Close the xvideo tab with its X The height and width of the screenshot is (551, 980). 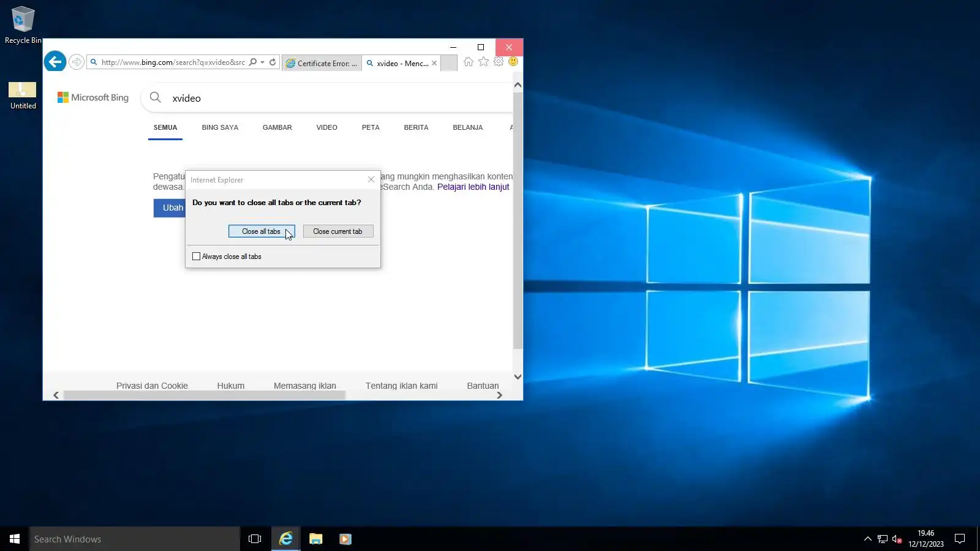click(434, 63)
